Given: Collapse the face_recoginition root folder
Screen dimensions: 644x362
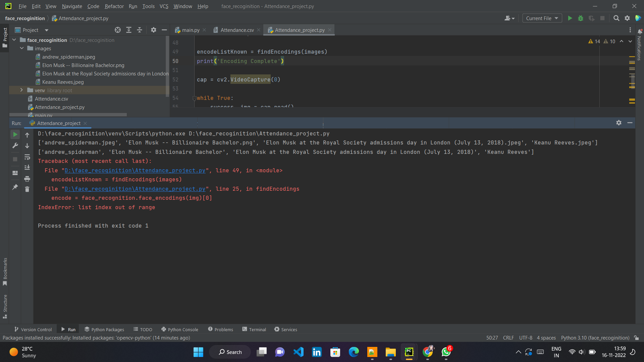Looking at the screenshot, I should click(14, 40).
